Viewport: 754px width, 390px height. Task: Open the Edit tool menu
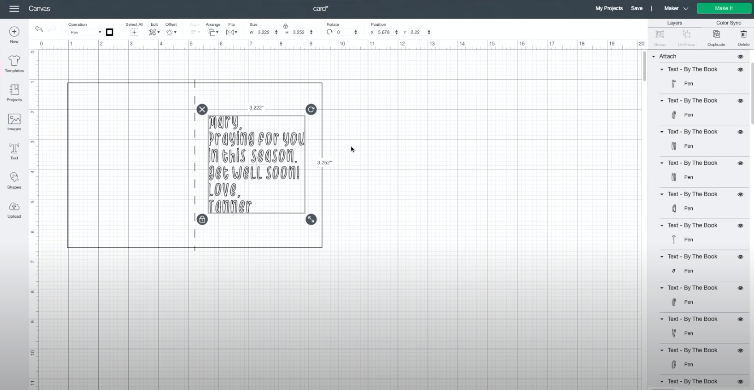coord(154,32)
